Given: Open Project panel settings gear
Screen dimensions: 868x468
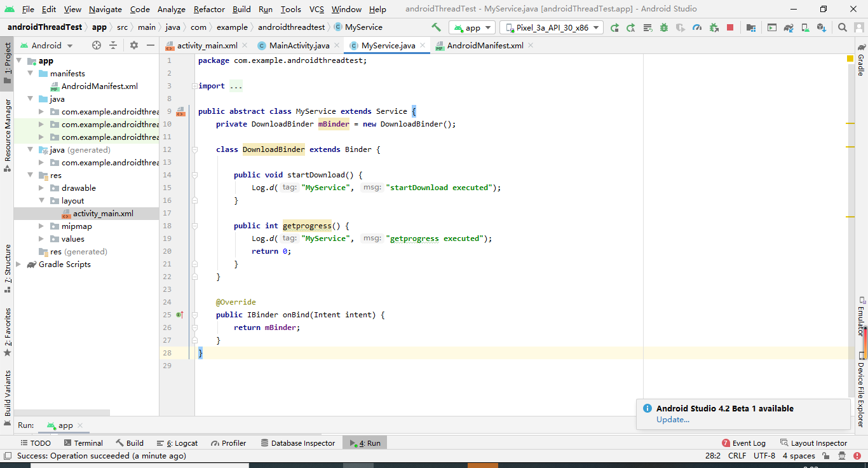Looking at the screenshot, I should click(134, 45).
